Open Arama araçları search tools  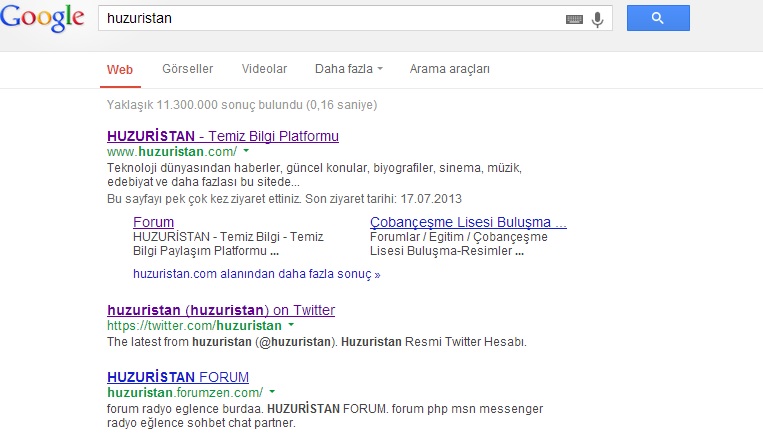[449, 69]
